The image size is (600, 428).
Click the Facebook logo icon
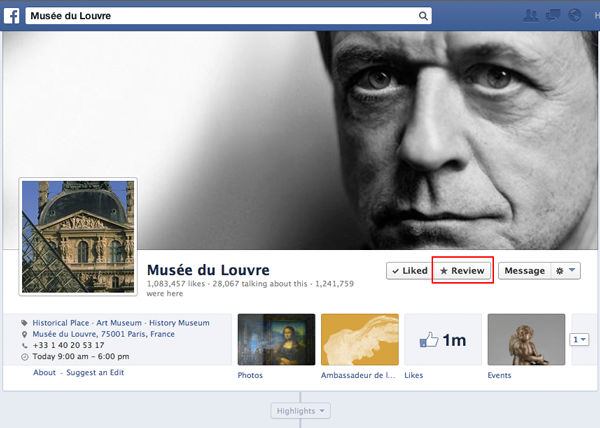[11, 16]
